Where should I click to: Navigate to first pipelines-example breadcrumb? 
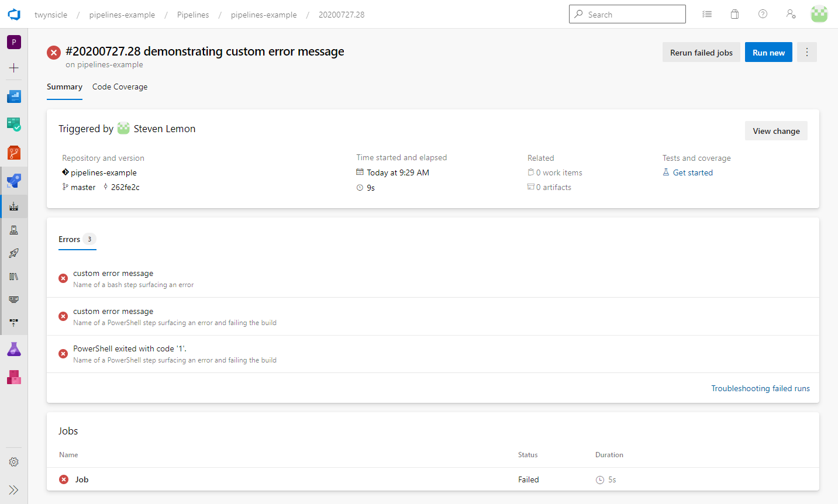pyautogui.click(x=122, y=15)
